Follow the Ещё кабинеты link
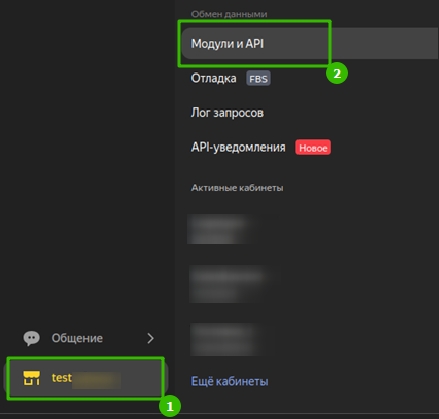This screenshot has height=419, width=439. (x=229, y=381)
